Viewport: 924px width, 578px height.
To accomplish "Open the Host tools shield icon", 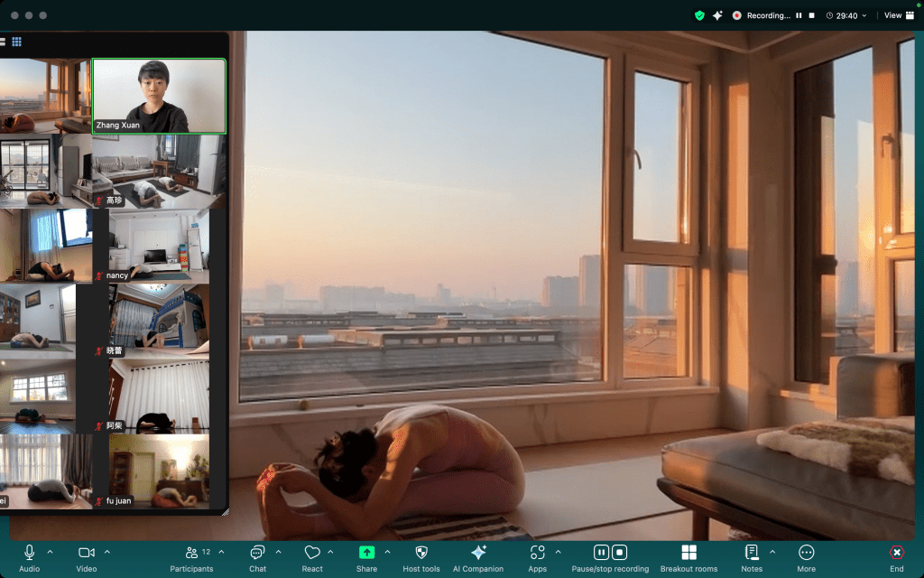I will [420, 553].
